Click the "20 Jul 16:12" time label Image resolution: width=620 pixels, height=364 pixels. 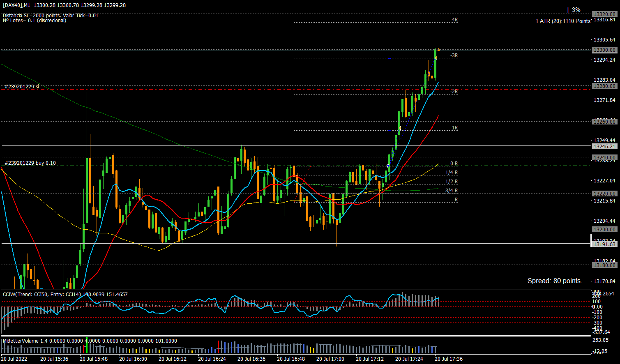173,359
